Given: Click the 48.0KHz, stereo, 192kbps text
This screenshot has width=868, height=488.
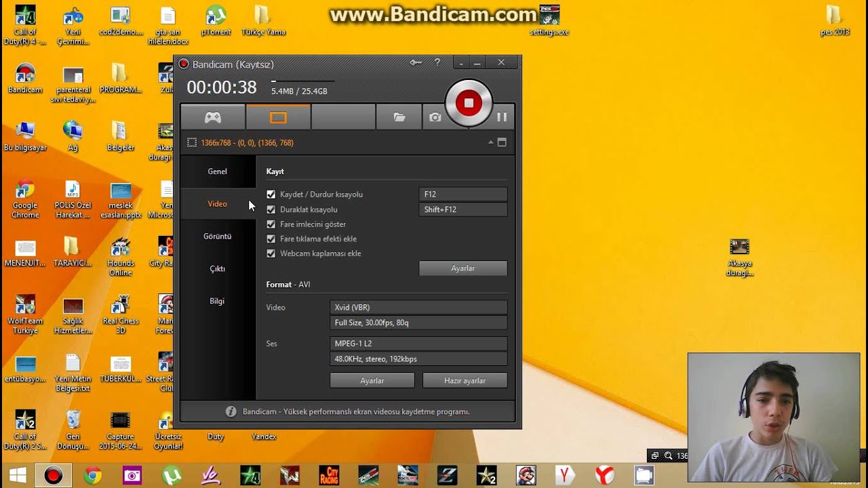Looking at the screenshot, I should [x=376, y=359].
